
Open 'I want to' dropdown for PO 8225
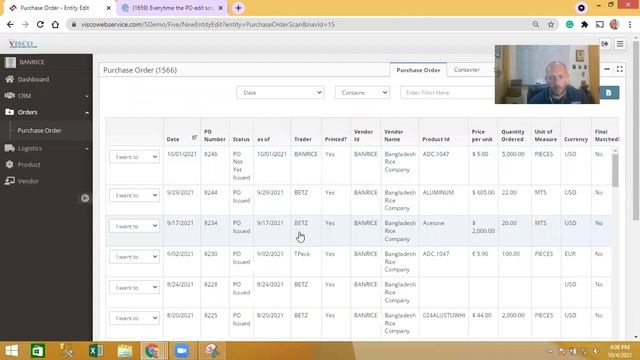pyautogui.click(x=134, y=318)
